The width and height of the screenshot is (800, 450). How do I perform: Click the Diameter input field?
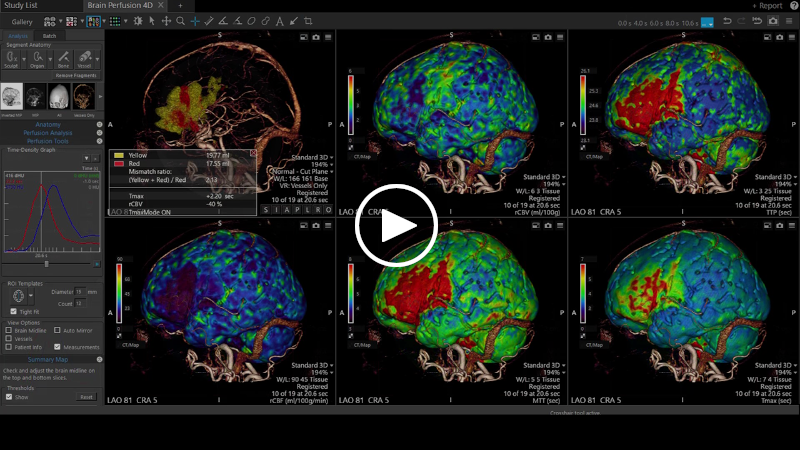pyautogui.click(x=80, y=292)
